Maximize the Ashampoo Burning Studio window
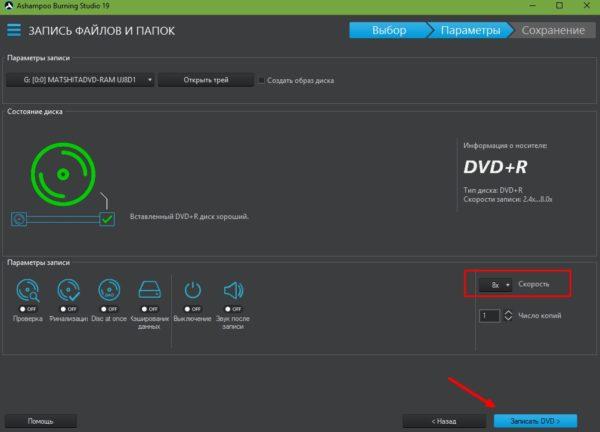This screenshot has width=600, height=432. tap(559, 5)
